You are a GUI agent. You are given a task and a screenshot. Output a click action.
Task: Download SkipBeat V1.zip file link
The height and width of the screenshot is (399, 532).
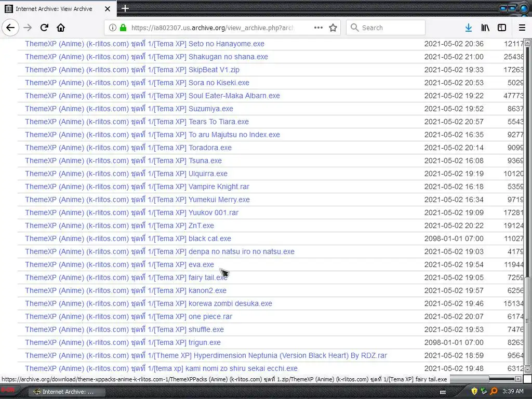[132, 70]
